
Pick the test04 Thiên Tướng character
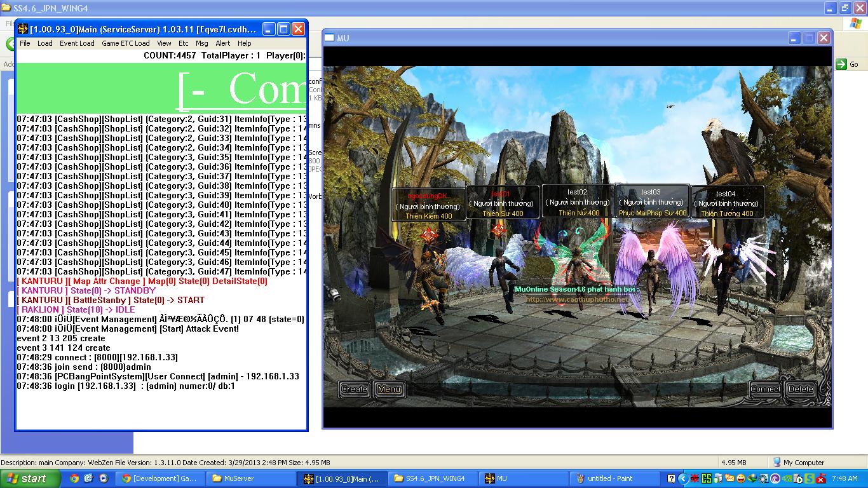pos(726,203)
